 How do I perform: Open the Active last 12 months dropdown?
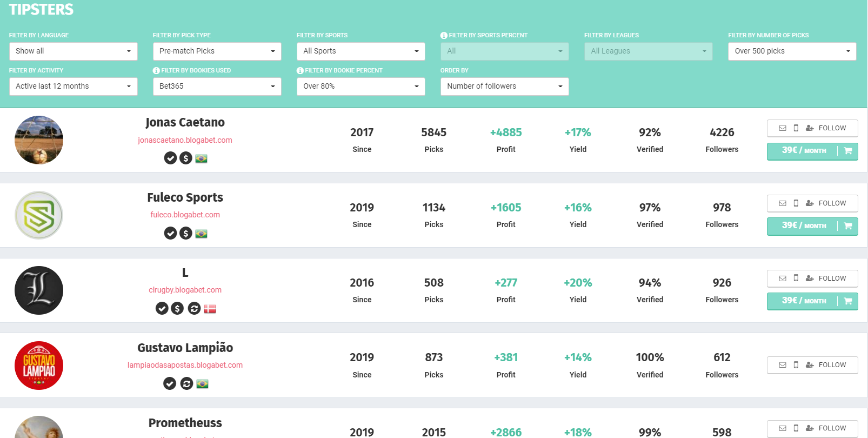click(x=74, y=87)
